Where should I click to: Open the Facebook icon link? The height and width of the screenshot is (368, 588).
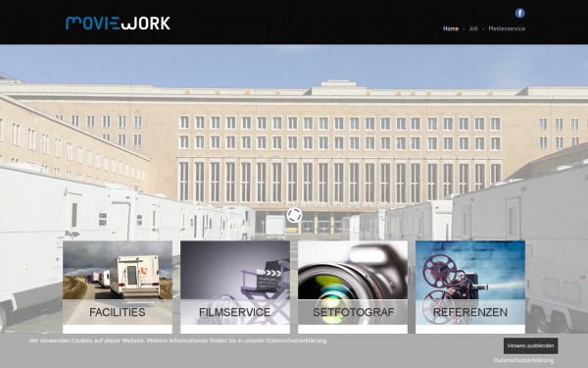pos(519,13)
